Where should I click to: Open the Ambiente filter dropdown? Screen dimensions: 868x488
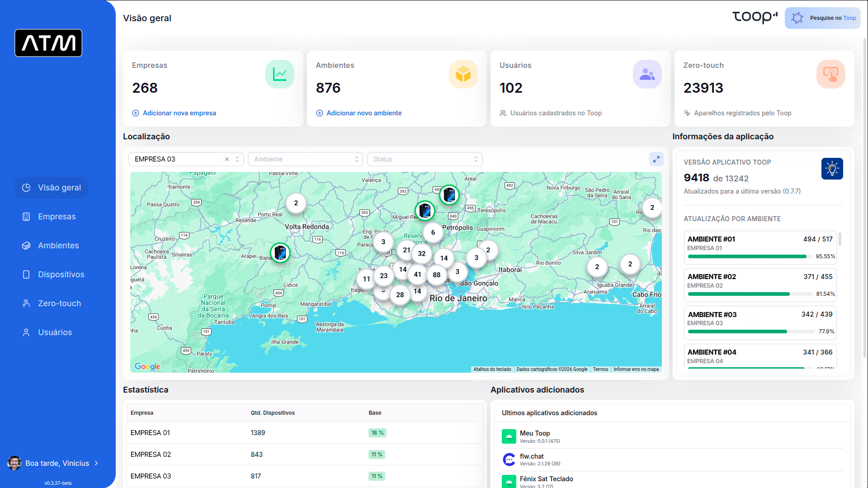pos(305,159)
